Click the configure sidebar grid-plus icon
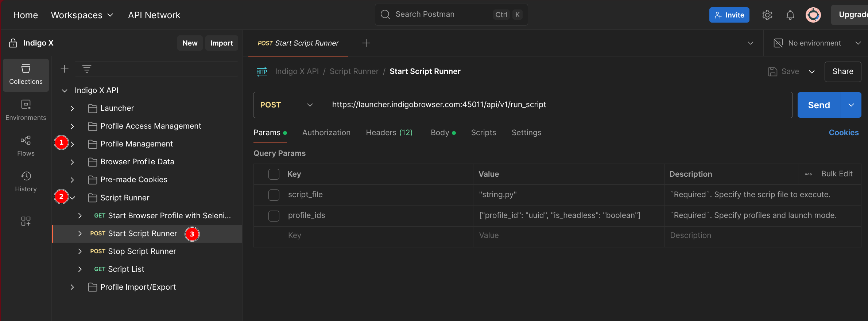The width and height of the screenshot is (868, 321). click(x=26, y=221)
